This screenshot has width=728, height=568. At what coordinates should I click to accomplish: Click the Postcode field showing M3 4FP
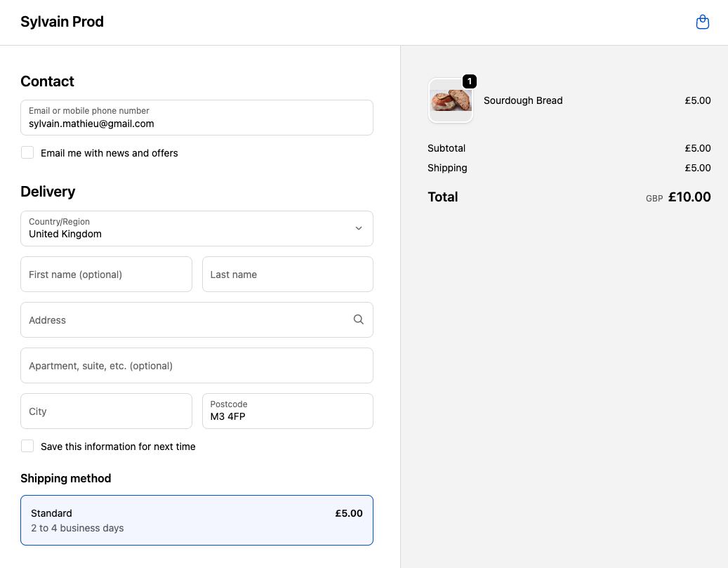pos(287,411)
